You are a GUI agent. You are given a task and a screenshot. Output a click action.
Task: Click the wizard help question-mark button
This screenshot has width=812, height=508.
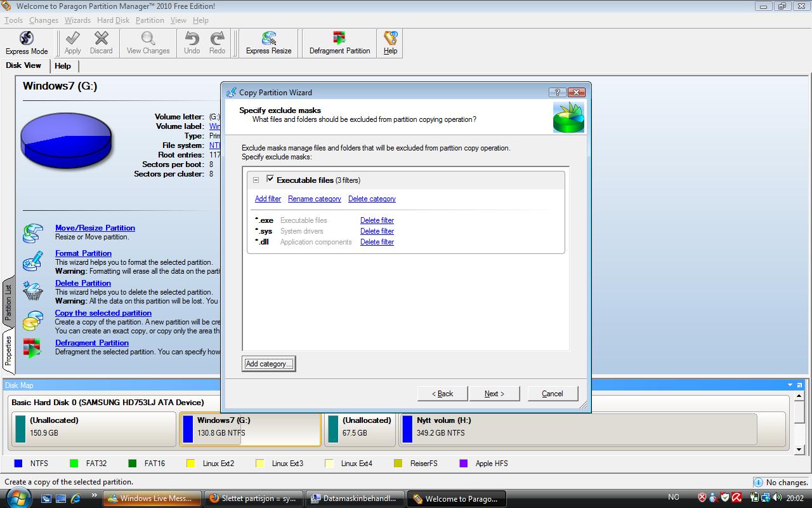556,92
